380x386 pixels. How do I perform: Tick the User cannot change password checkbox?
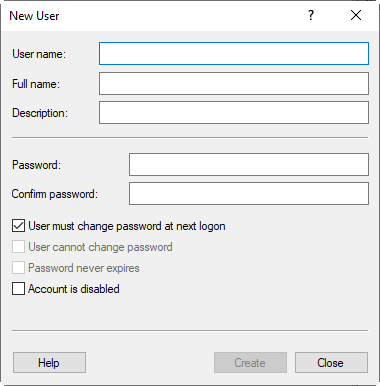pyautogui.click(x=18, y=247)
